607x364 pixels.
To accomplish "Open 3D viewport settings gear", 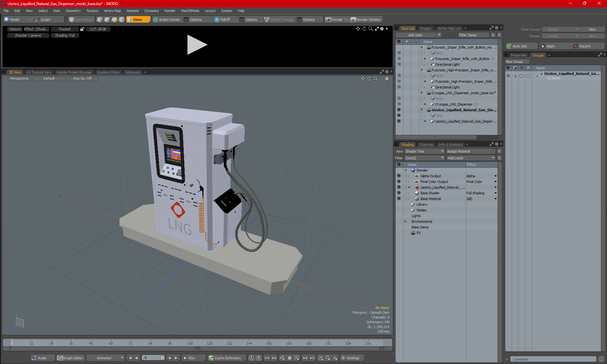I will (387, 79).
